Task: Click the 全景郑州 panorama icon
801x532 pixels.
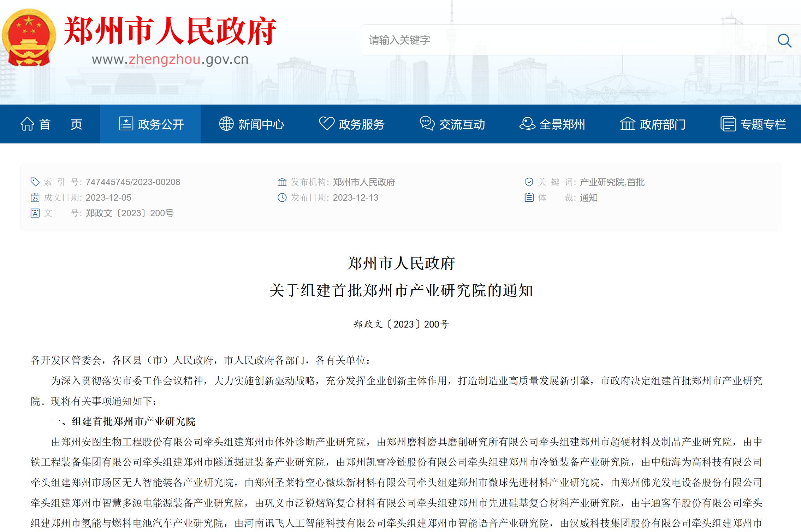Action: 527,124
